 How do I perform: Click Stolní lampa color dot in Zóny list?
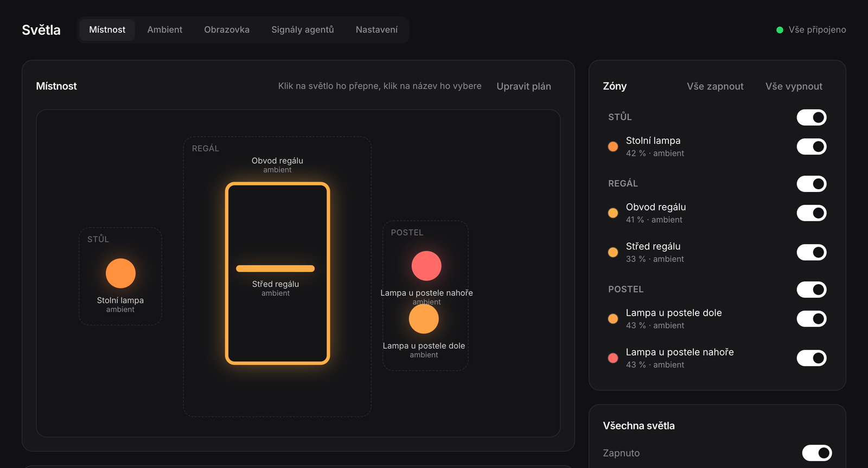coord(613,146)
